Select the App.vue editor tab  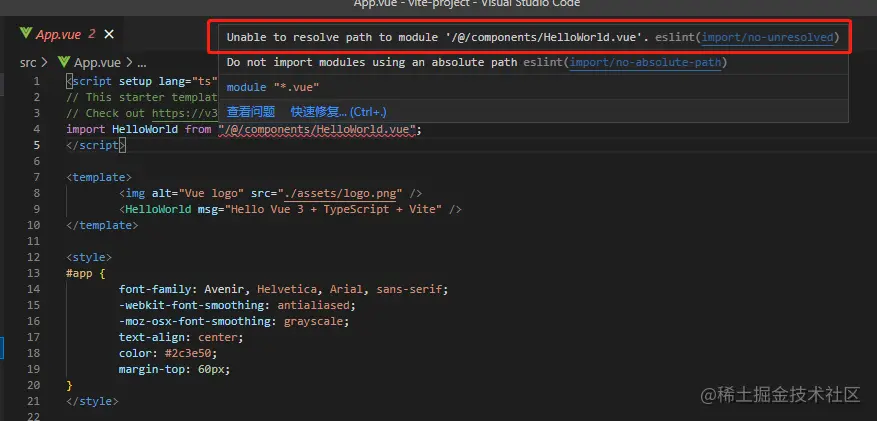click(x=66, y=34)
